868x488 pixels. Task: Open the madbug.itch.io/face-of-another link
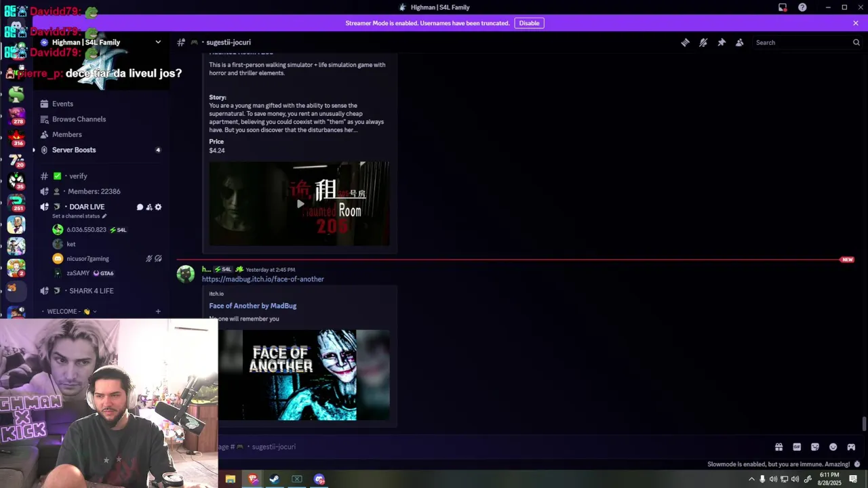pos(262,279)
